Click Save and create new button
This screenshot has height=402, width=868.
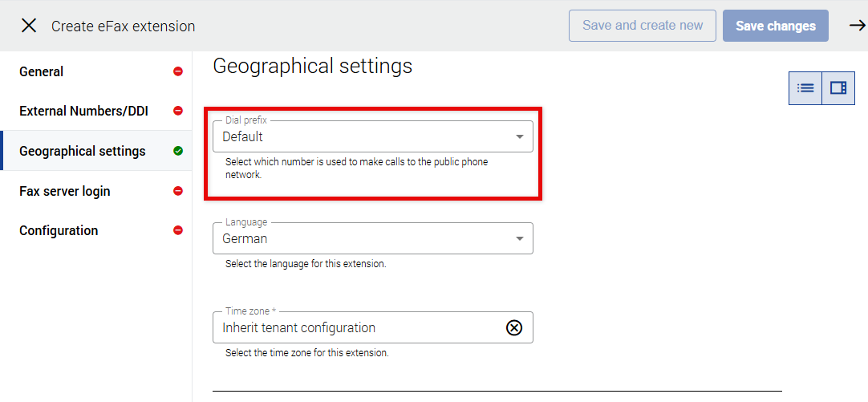643,26
